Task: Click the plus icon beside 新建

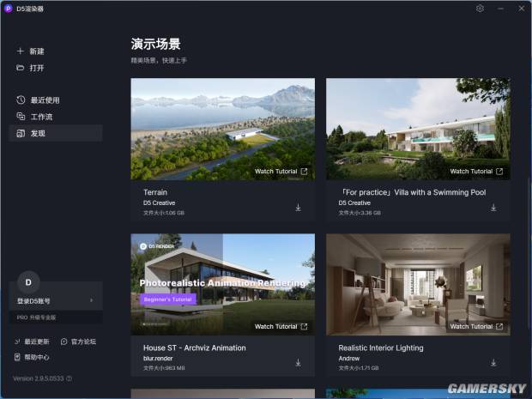Action: (x=20, y=51)
